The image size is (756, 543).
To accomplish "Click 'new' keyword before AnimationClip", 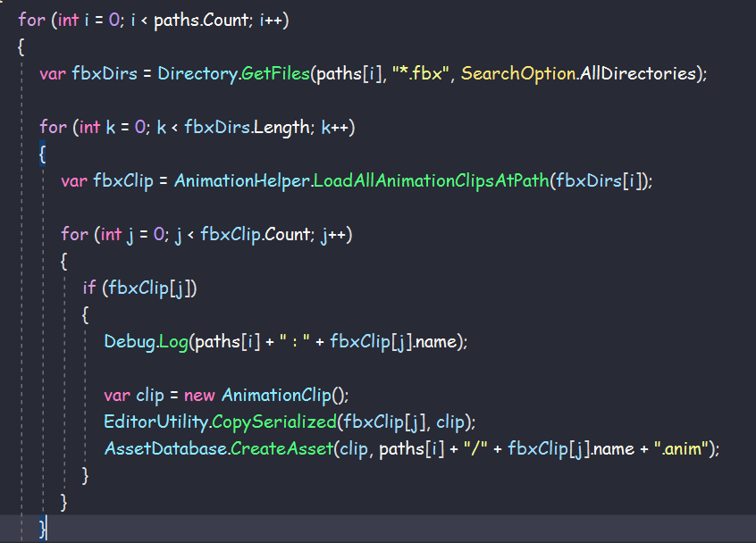I will tap(199, 396).
